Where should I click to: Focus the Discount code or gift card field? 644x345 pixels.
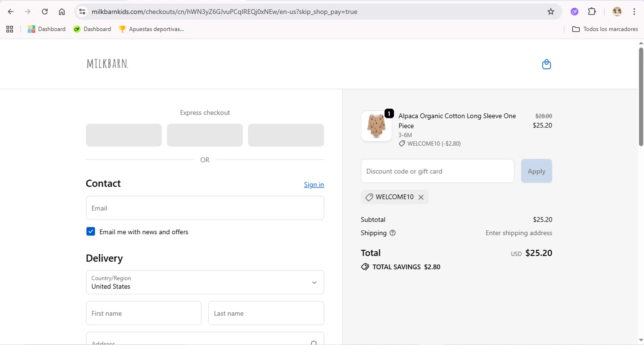pyautogui.click(x=437, y=171)
